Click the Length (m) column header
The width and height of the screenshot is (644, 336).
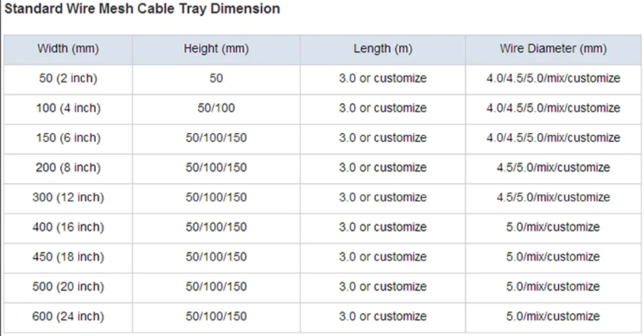(x=383, y=49)
